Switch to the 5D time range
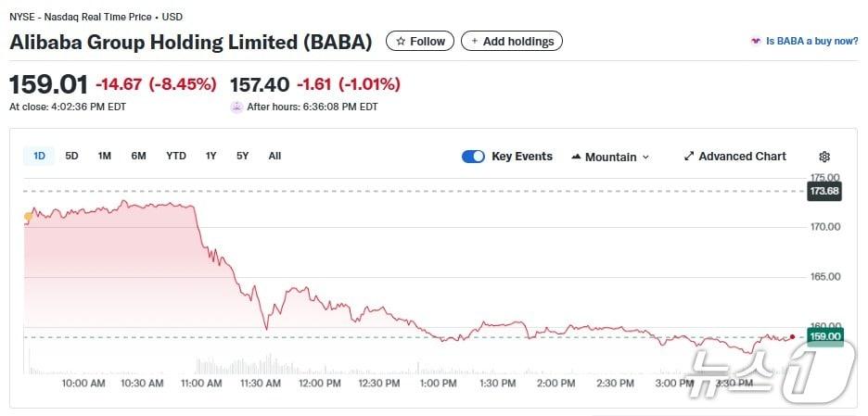This screenshot has width=868, height=416. click(71, 156)
